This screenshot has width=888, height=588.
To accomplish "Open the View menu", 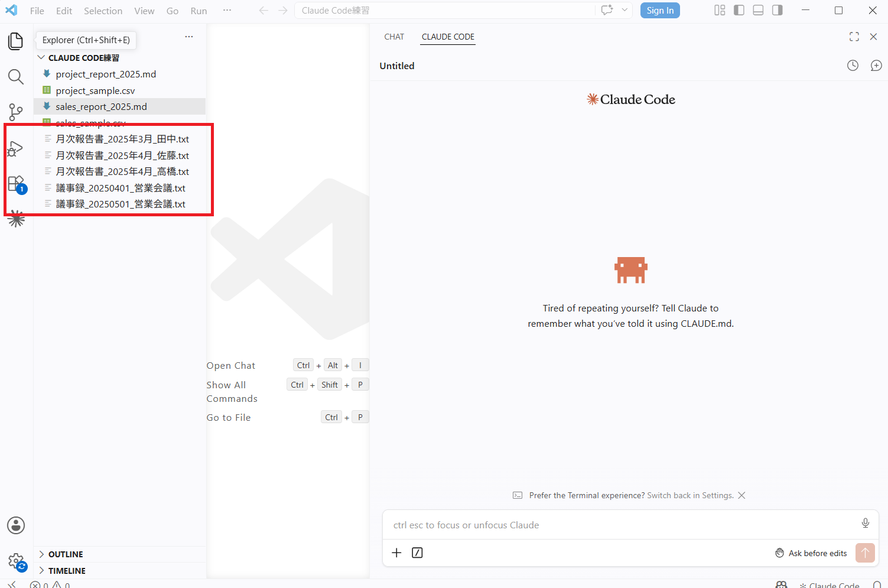I will [144, 11].
